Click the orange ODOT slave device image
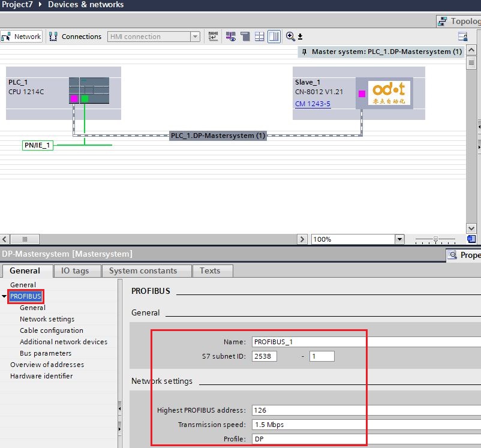 (388, 92)
